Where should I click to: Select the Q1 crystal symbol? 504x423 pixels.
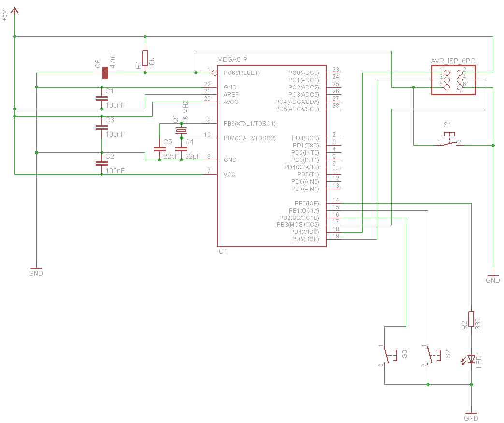pos(181,131)
